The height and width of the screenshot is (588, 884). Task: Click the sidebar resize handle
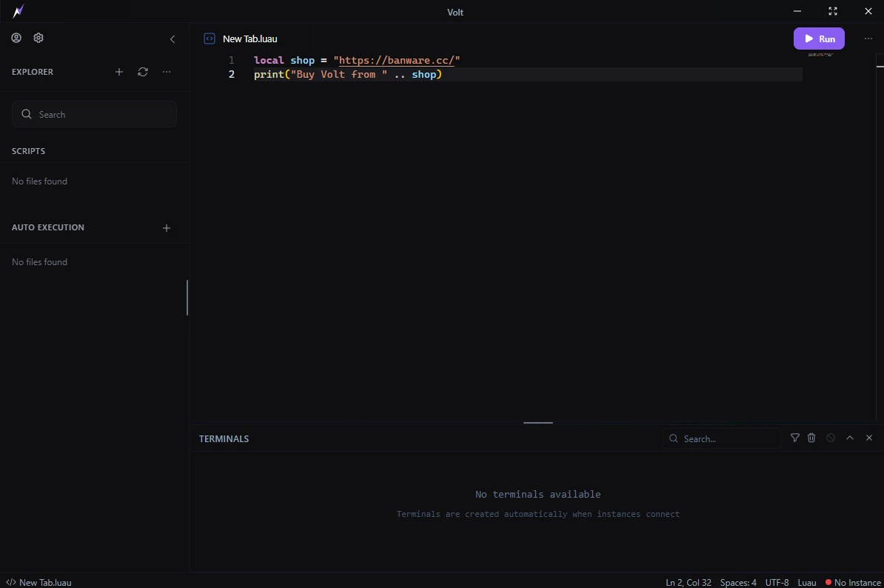(x=187, y=298)
